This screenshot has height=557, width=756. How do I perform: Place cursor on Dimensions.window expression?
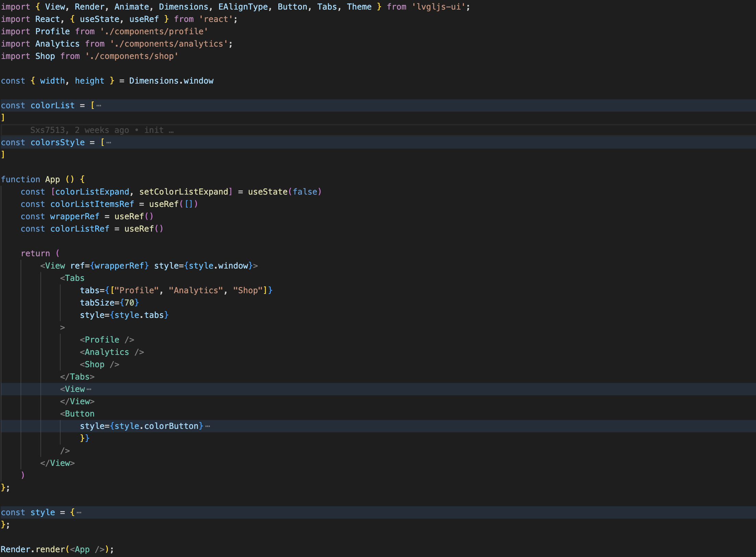coord(171,81)
